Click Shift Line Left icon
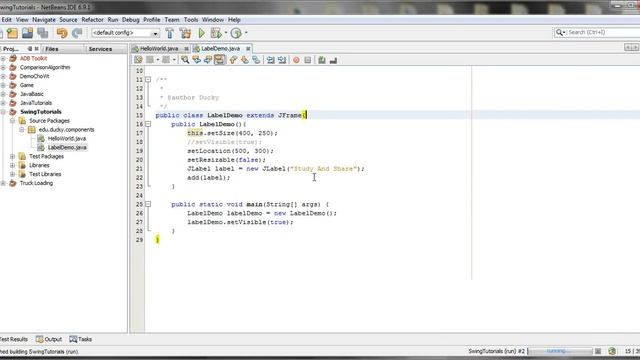The width and height of the screenshot is (640, 360). pos(271,60)
